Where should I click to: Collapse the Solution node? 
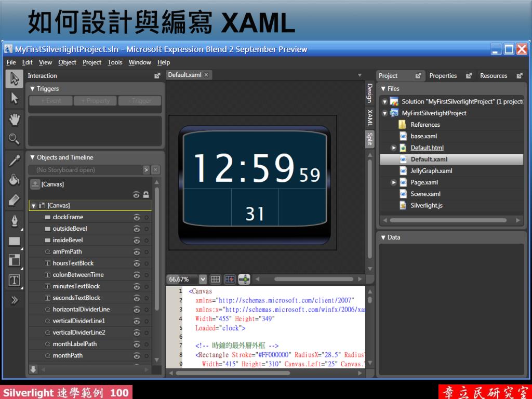coord(385,102)
